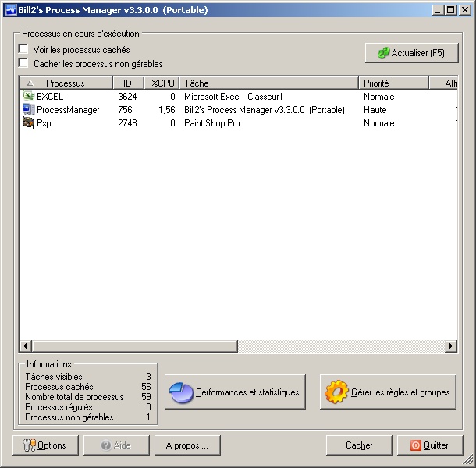Open Gérer les règles et groupes
Viewport: 476px width, 468px height.
coord(388,392)
